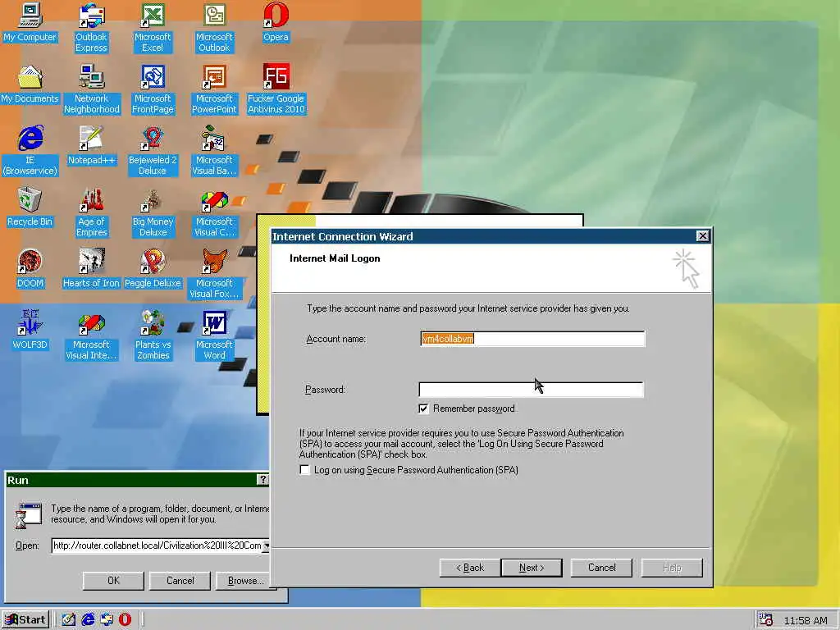Viewport: 840px width, 630px height.
Task: Enable Log on using Secure Password Authentication
Action: (x=305, y=470)
